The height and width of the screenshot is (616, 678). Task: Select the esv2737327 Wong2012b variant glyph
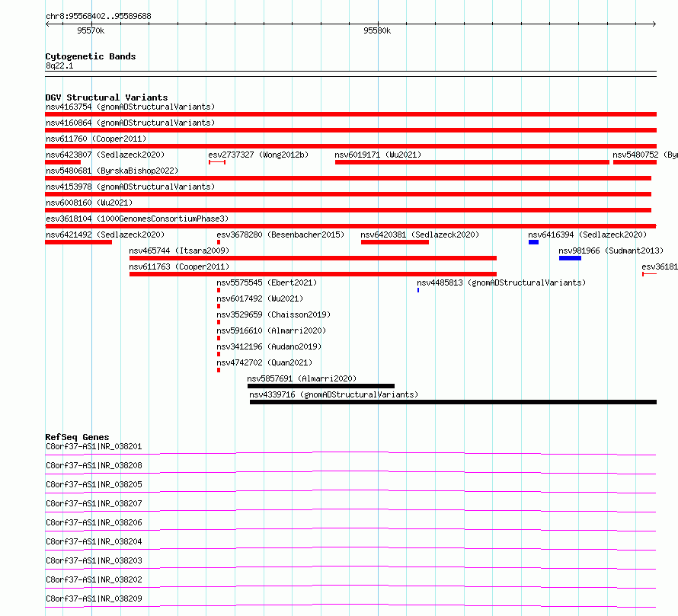pyautogui.click(x=217, y=162)
